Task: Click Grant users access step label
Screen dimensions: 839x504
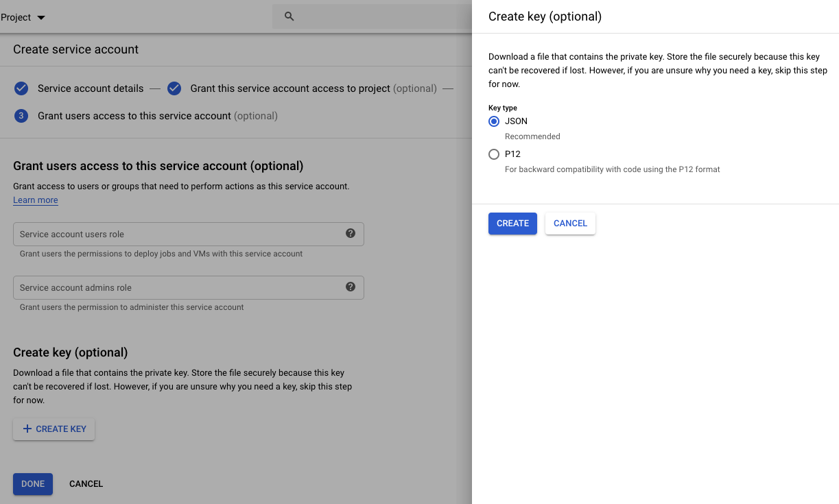Action: click(134, 116)
